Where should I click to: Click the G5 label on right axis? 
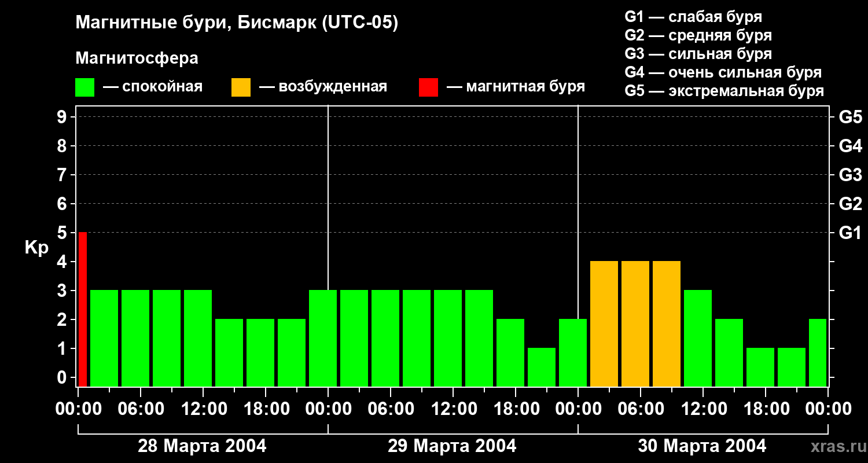pos(850,117)
